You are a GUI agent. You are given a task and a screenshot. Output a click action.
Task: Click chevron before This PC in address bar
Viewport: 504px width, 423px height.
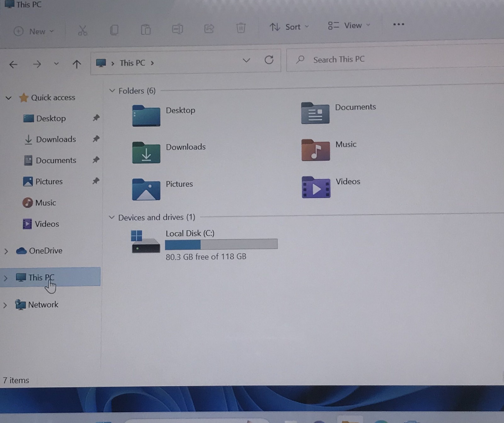point(112,63)
